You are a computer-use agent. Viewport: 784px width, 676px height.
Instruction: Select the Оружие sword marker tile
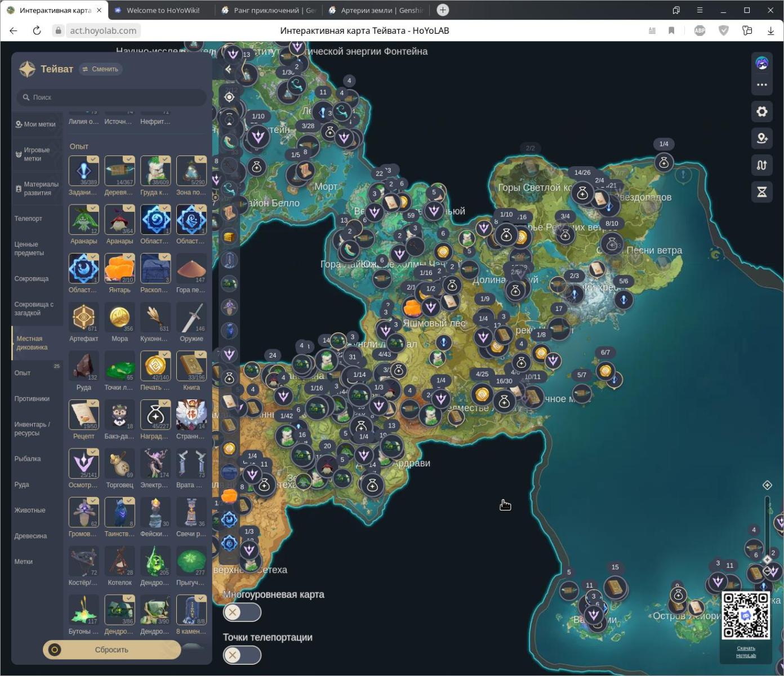tap(191, 317)
